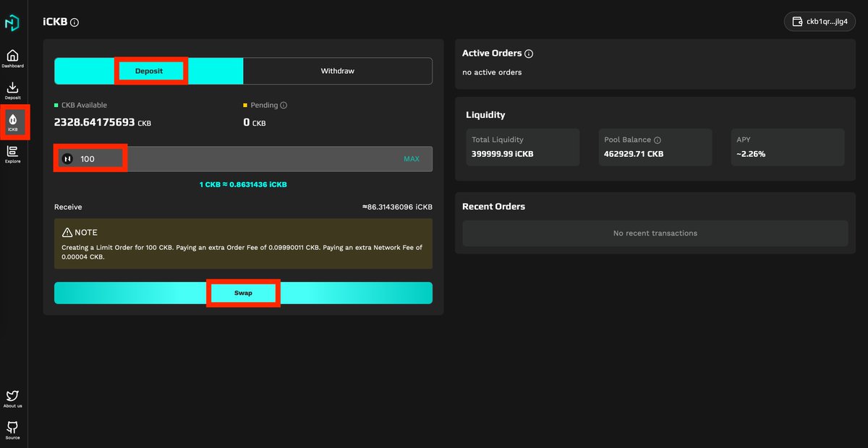Click MAX to use full balance

tap(412, 158)
